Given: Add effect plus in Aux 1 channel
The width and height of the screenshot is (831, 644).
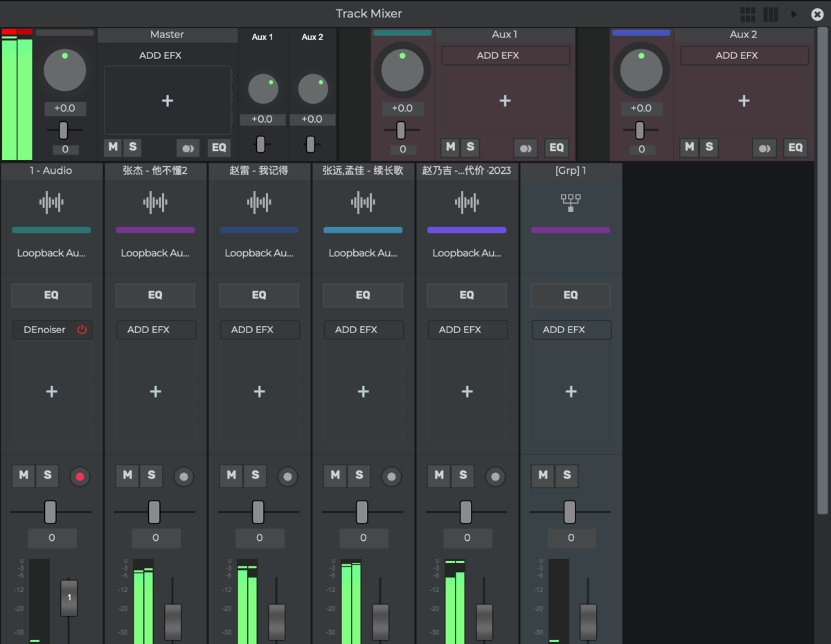Looking at the screenshot, I should click(506, 101).
